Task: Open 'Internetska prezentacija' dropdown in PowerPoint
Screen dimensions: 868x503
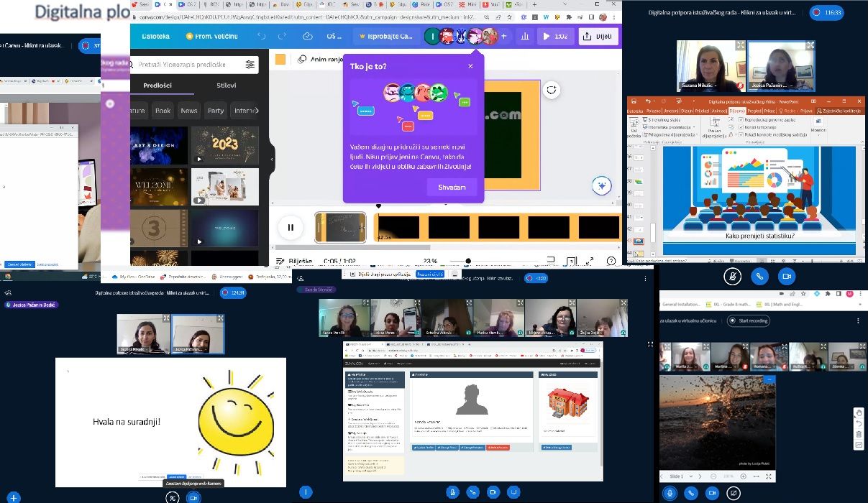Action: (x=670, y=127)
